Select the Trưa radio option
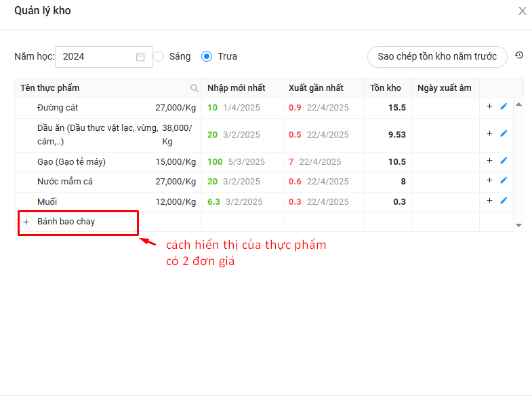Screen dimensions: 532x400 click(x=207, y=56)
